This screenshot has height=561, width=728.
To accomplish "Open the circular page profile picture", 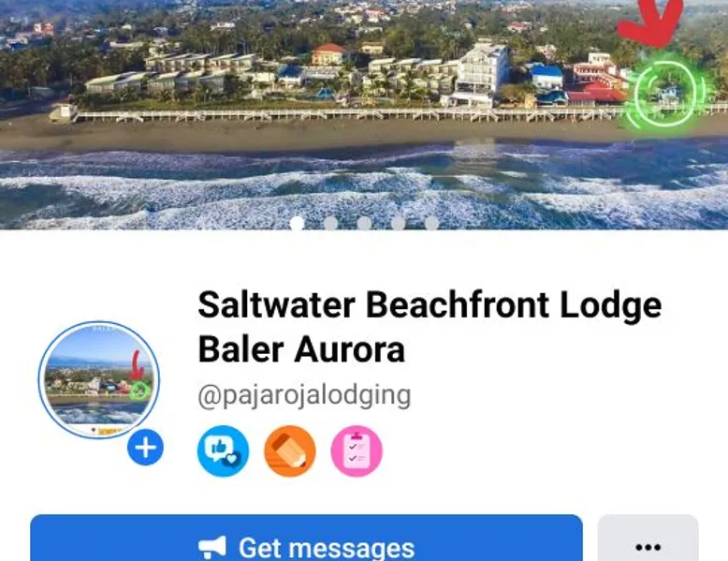I will (99, 379).
